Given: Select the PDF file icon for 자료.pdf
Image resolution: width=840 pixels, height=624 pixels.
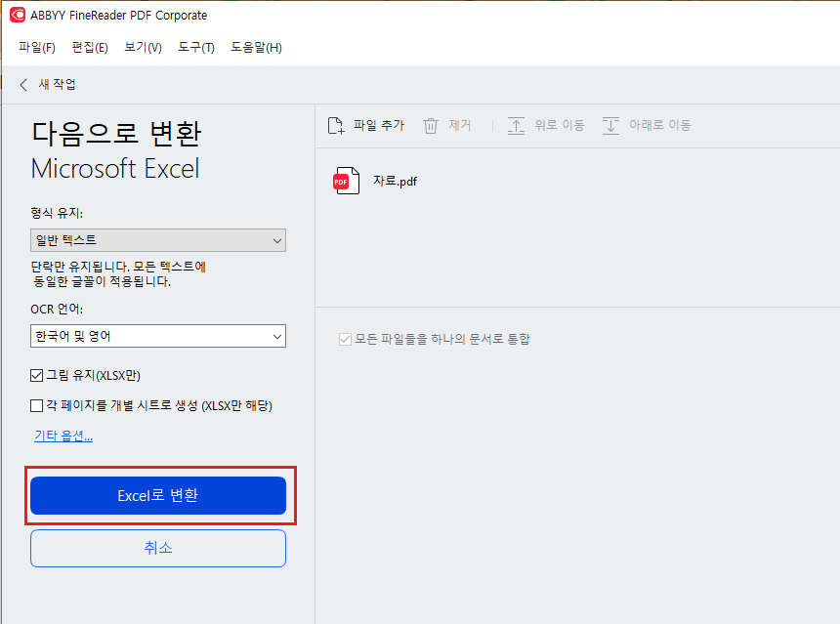Looking at the screenshot, I should tap(346, 181).
